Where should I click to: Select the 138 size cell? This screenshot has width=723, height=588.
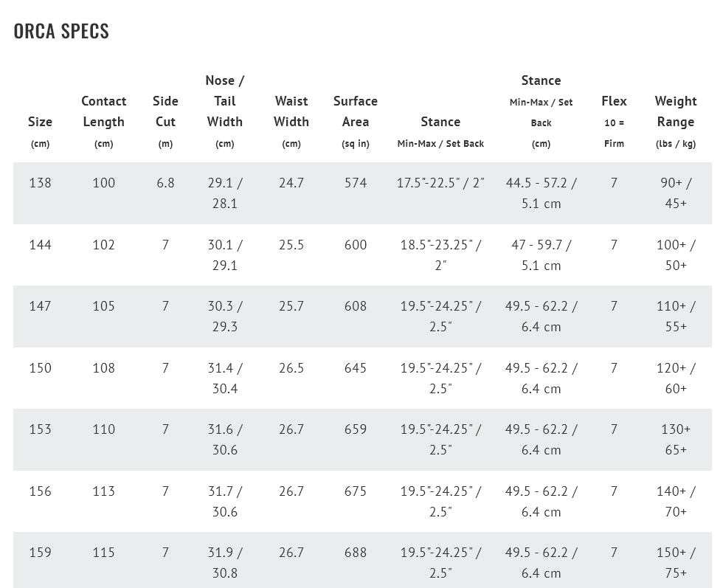coord(40,183)
